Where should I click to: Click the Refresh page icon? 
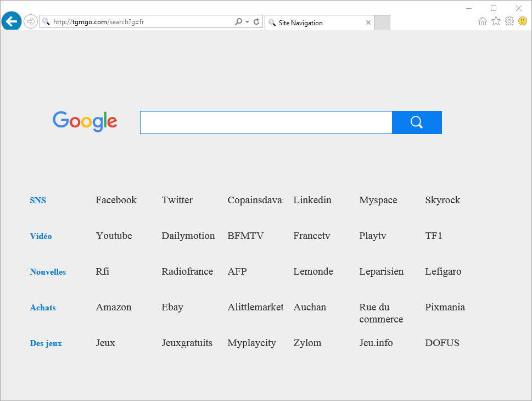coord(256,22)
